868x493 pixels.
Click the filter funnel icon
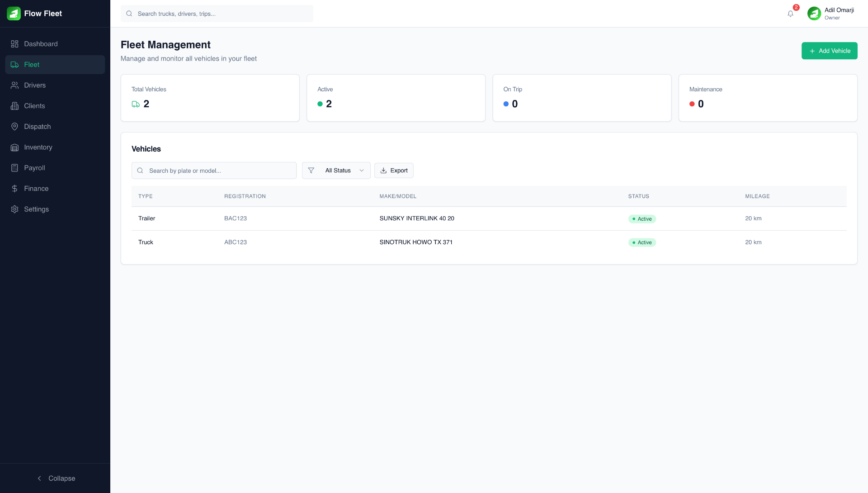[x=311, y=171]
